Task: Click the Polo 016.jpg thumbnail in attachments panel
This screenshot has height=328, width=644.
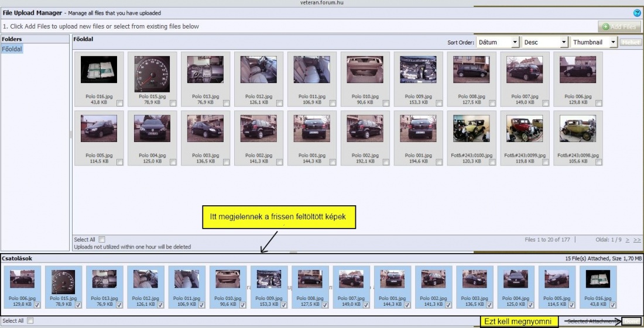Action: (598, 279)
